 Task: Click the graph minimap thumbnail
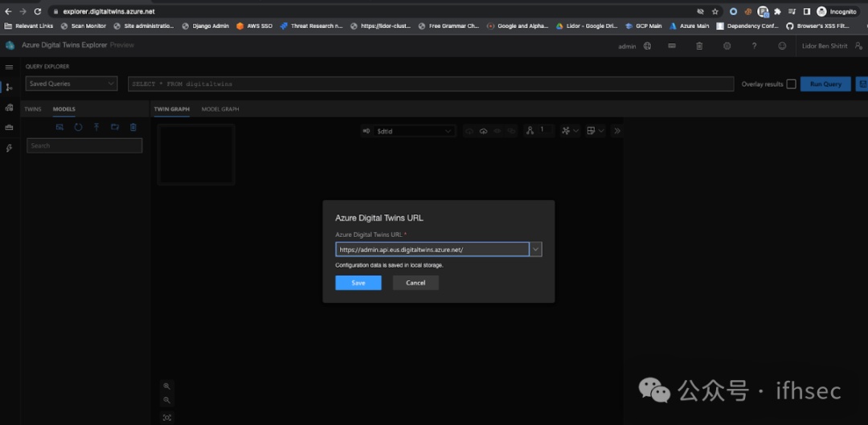197,154
